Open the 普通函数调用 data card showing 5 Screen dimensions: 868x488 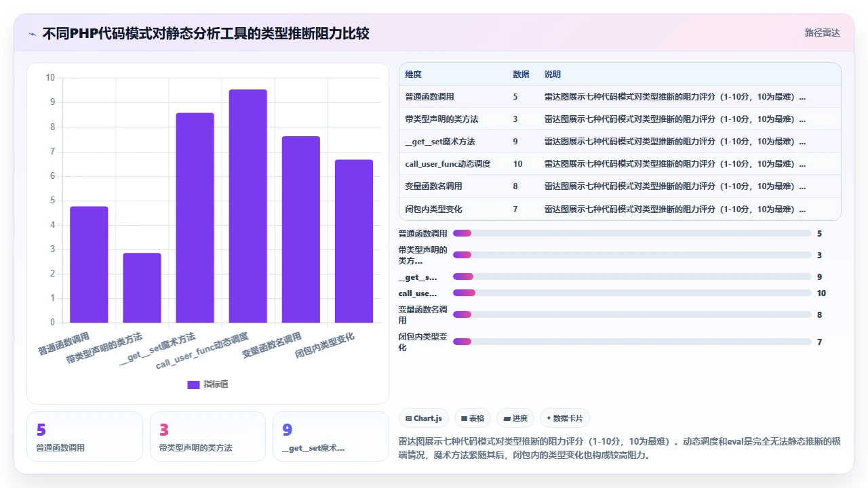click(85, 436)
